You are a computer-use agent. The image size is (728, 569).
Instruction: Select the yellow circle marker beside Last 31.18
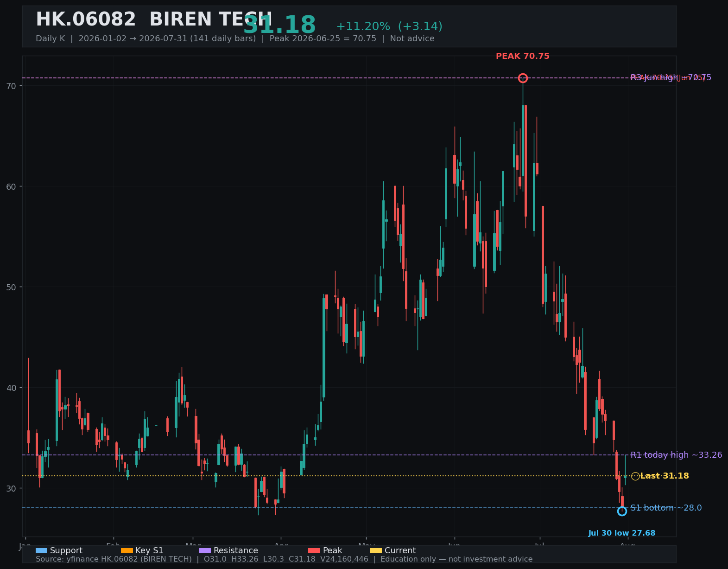pos(635,476)
